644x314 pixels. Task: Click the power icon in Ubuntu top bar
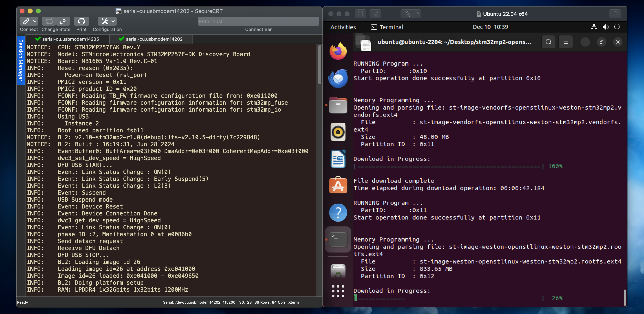click(x=617, y=27)
